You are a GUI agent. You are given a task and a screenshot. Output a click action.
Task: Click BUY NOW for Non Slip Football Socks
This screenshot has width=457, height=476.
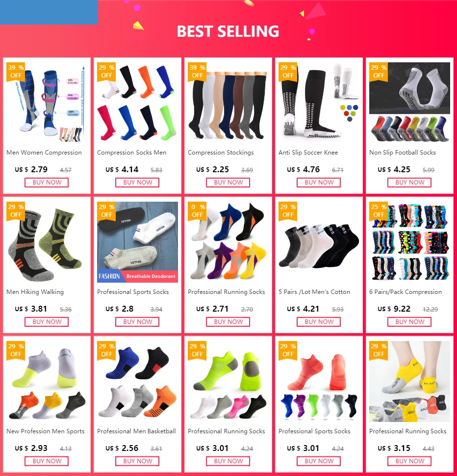pos(409,183)
